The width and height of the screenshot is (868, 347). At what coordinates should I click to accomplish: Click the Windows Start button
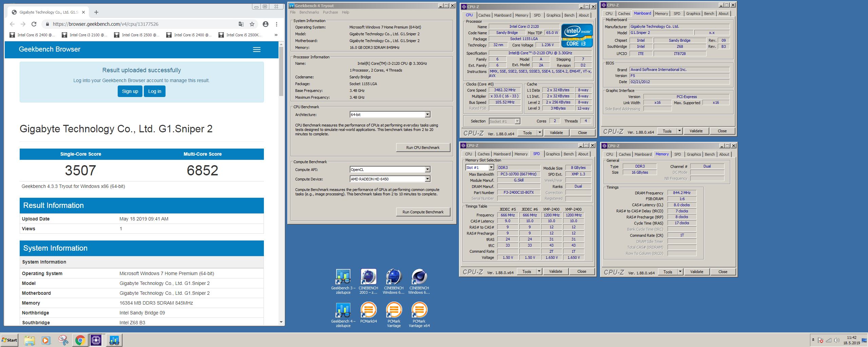pos(9,340)
